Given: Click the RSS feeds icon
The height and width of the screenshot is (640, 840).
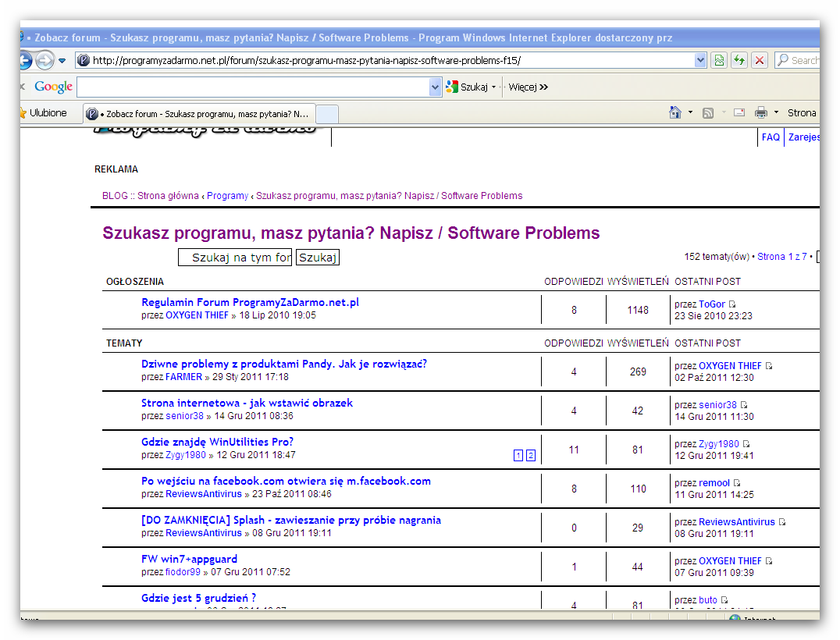Looking at the screenshot, I should 708,113.
